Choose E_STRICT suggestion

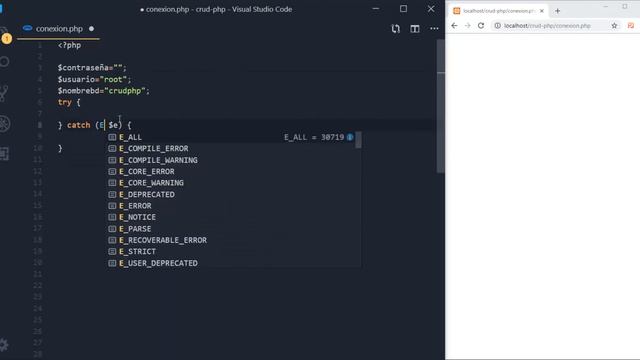[230, 251]
